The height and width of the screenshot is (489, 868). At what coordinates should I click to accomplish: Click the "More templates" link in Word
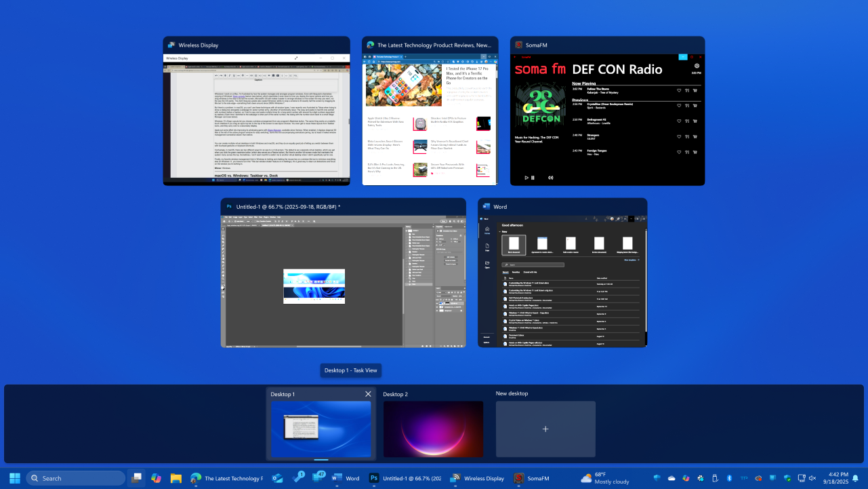pyautogui.click(x=630, y=260)
